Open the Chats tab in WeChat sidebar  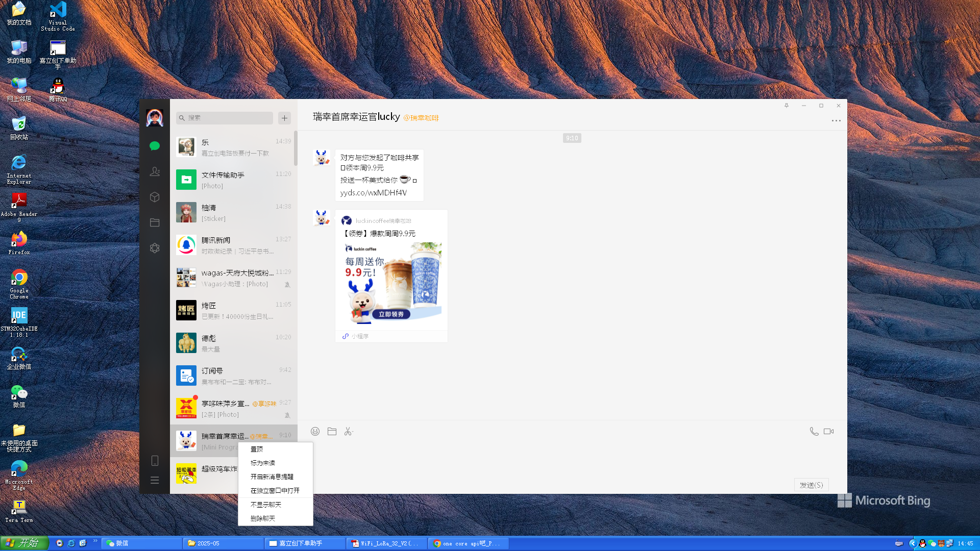click(x=155, y=146)
